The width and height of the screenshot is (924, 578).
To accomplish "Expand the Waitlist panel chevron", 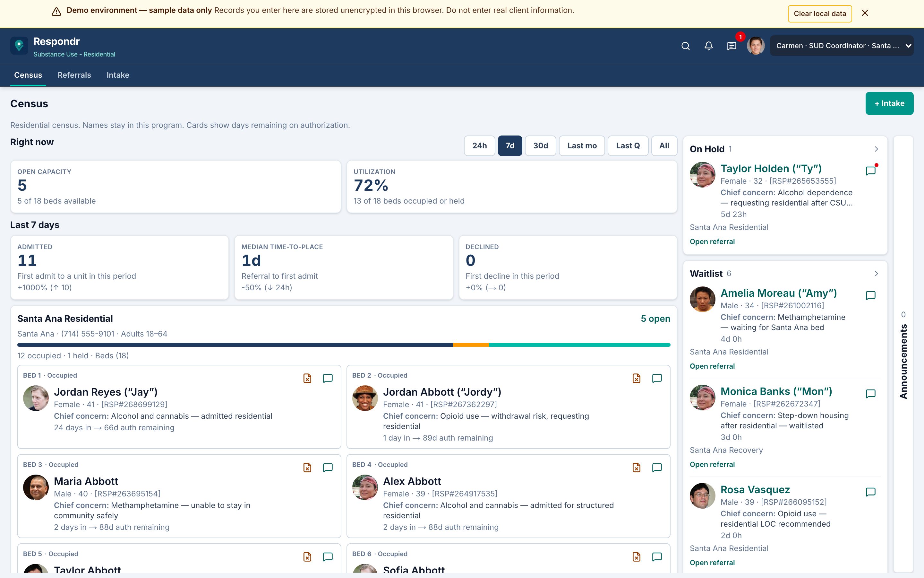I will click(x=876, y=273).
